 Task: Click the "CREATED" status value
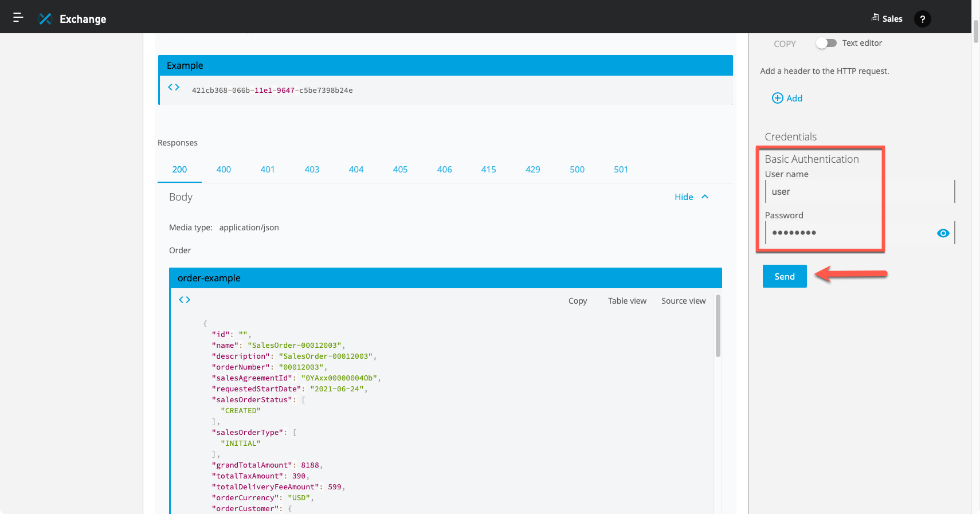coord(241,411)
